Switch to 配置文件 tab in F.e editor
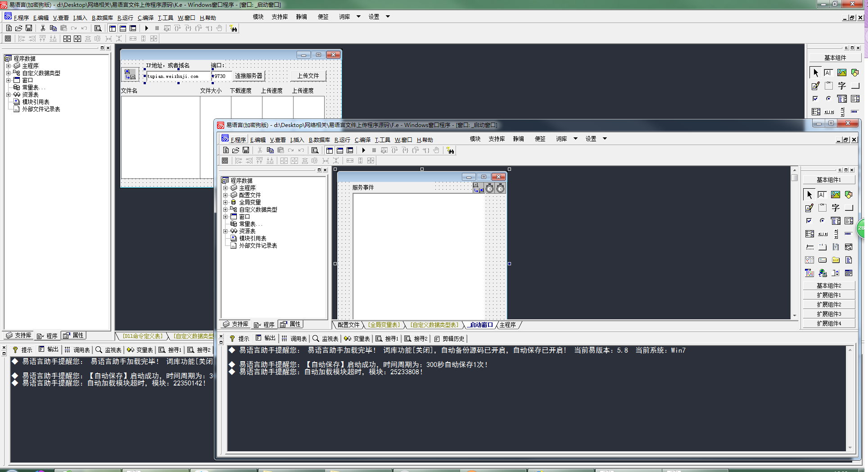Viewport: 868px width, 472px height. 348,325
